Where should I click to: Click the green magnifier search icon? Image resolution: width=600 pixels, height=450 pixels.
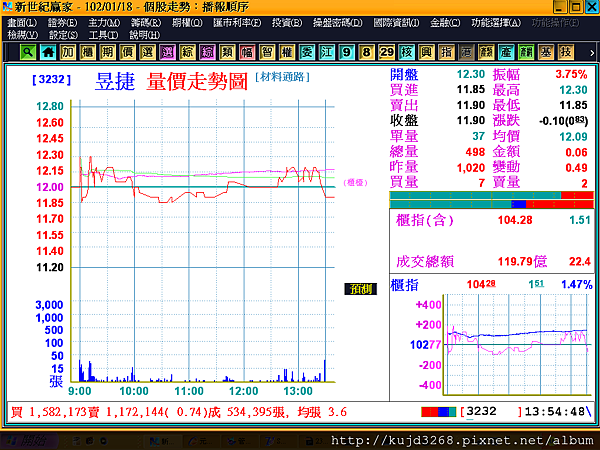click(x=28, y=52)
